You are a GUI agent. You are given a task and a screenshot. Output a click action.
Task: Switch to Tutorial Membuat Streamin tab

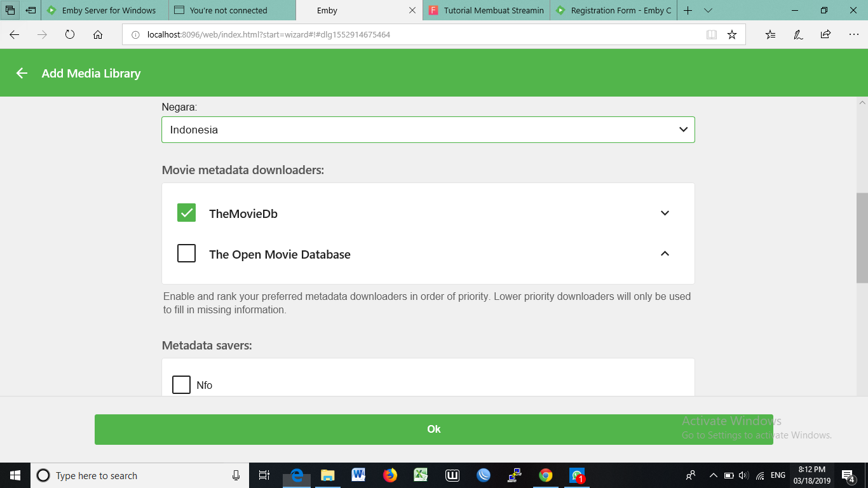(486, 10)
